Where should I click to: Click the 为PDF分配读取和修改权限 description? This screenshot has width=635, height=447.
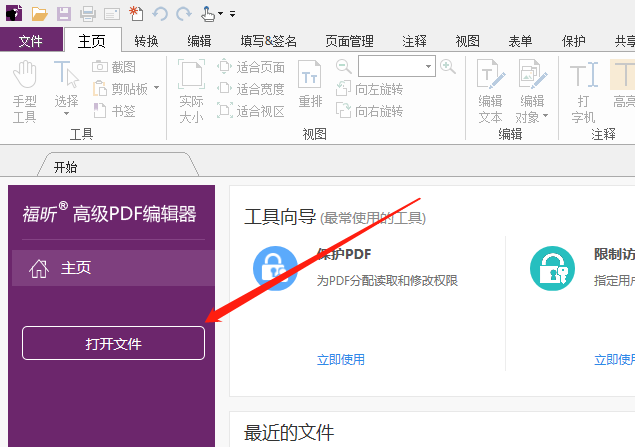coord(387,280)
